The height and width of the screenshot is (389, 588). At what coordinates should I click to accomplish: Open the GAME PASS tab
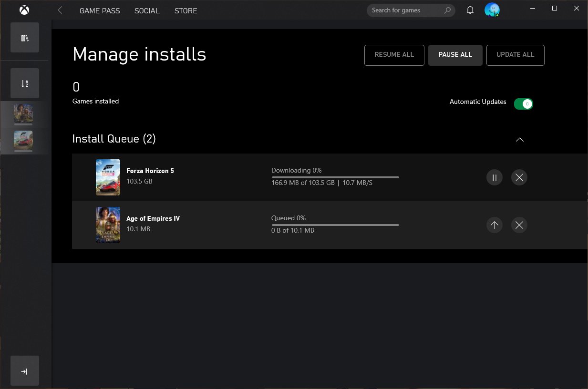coord(100,10)
